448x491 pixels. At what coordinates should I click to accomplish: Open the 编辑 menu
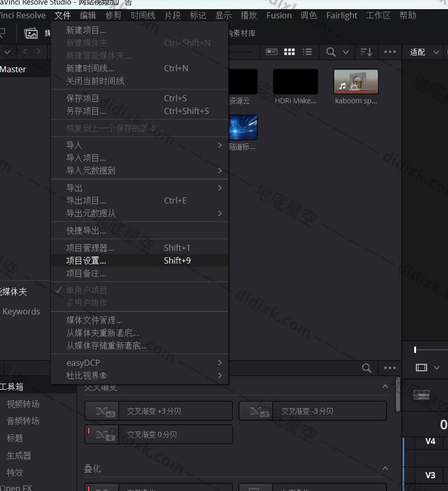point(88,15)
